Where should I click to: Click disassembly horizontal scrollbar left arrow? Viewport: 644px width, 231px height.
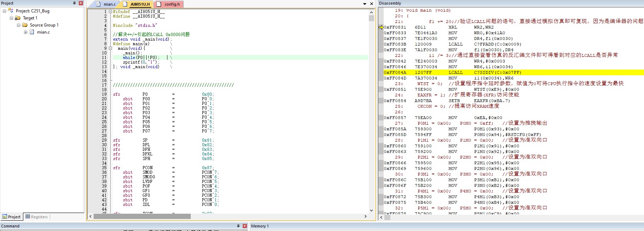click(x=381, y=218)
